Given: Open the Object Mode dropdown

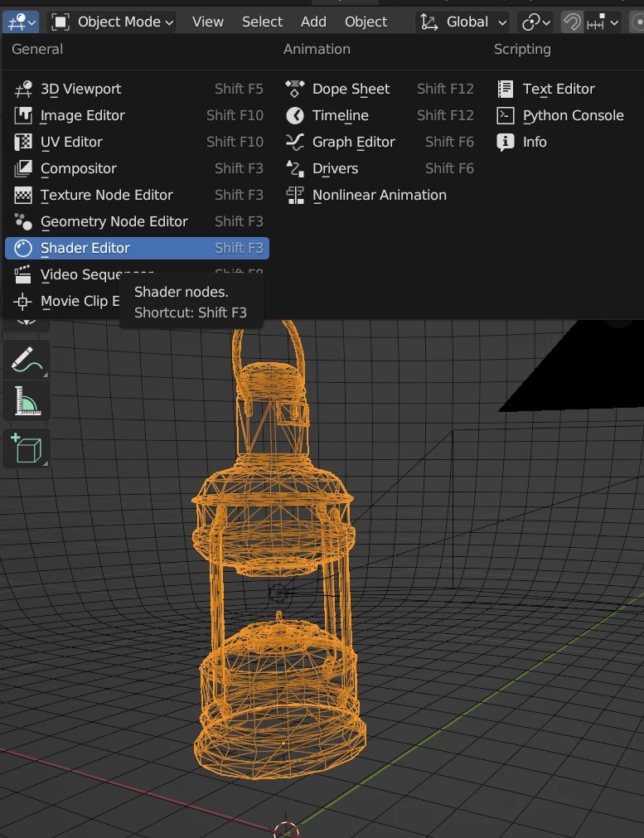Looking at the screenshot, I should click(113, 22).
